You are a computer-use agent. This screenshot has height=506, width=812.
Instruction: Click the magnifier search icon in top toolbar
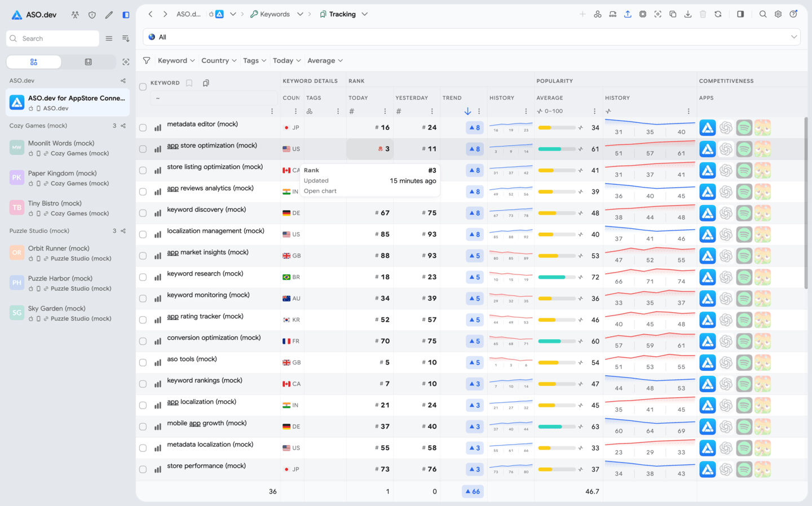(x=763, y=14)
